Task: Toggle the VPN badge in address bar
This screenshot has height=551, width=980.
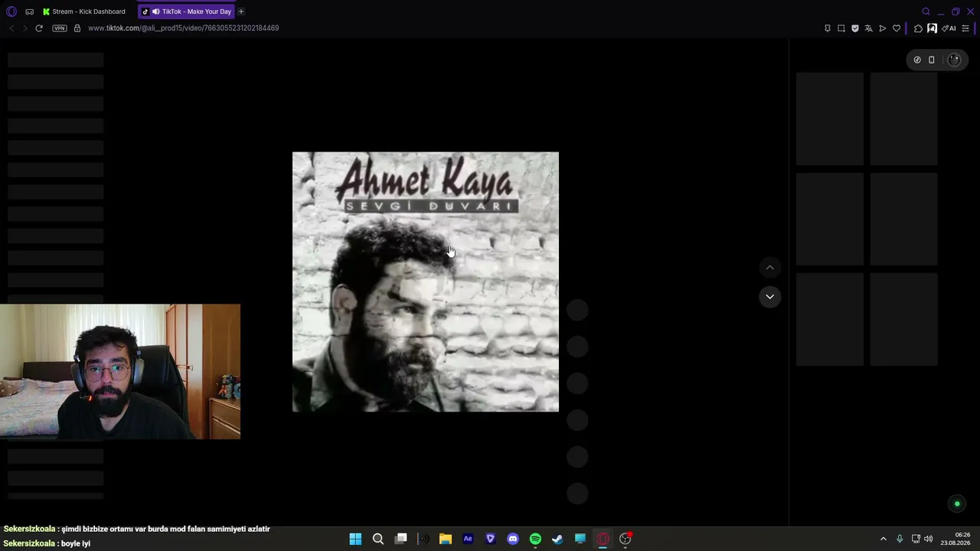Action: coord(60,28)
